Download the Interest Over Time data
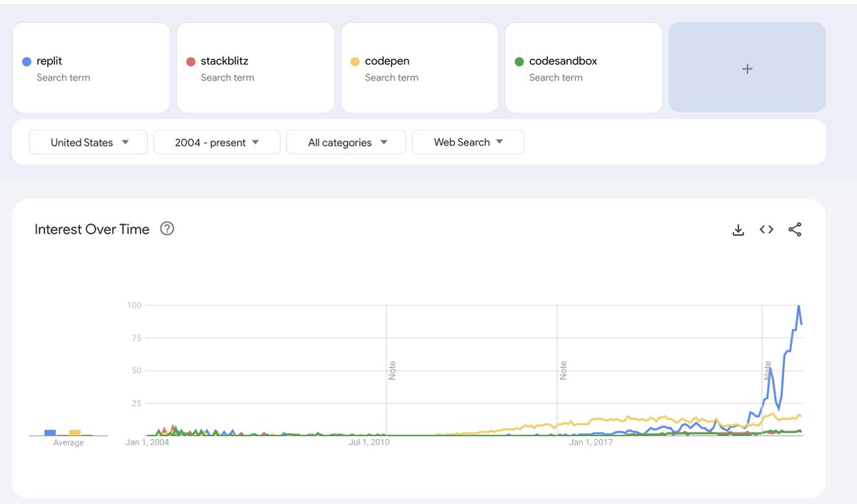This screenshot has height=504, width=857. coord(738,230)
